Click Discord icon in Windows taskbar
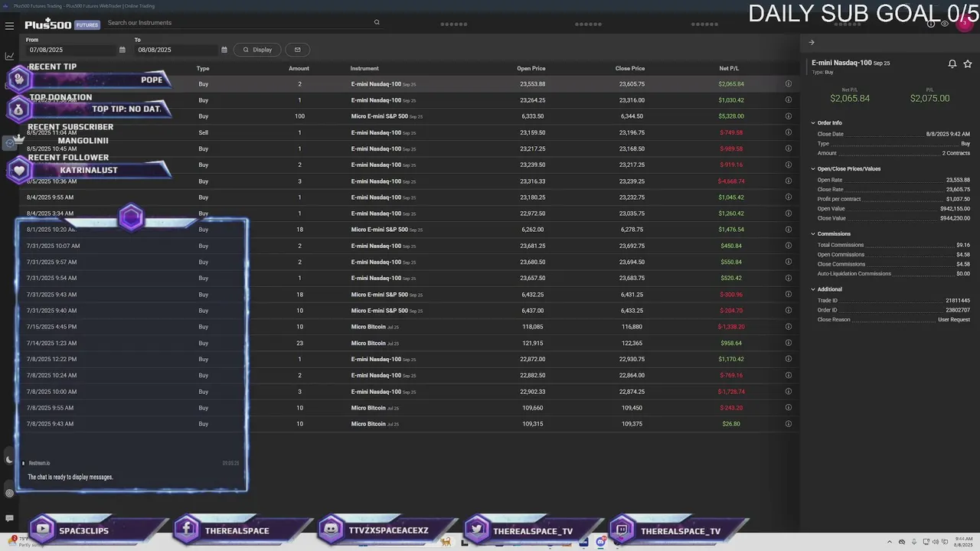 pos(601,542)
